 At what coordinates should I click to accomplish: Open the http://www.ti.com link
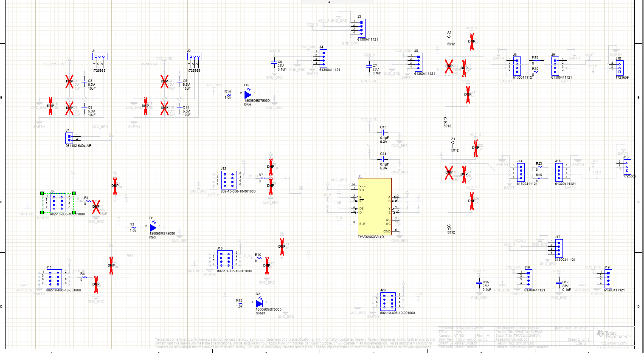coord(613,343)
